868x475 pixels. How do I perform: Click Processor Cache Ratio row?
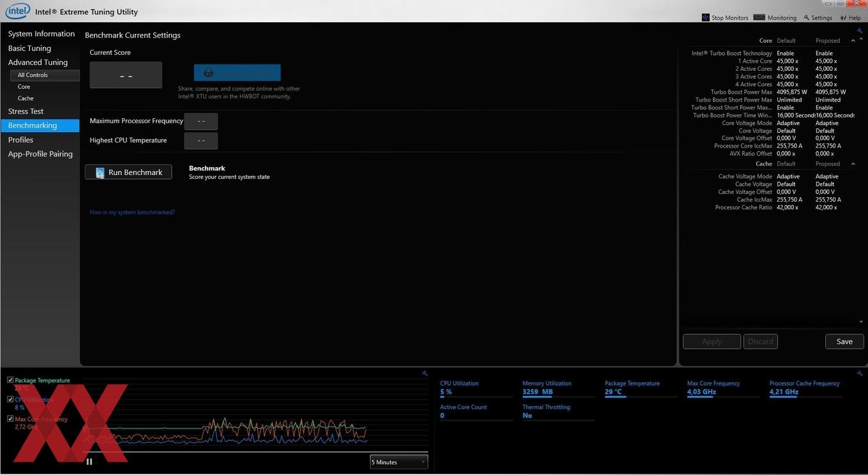tap(769, 207)
